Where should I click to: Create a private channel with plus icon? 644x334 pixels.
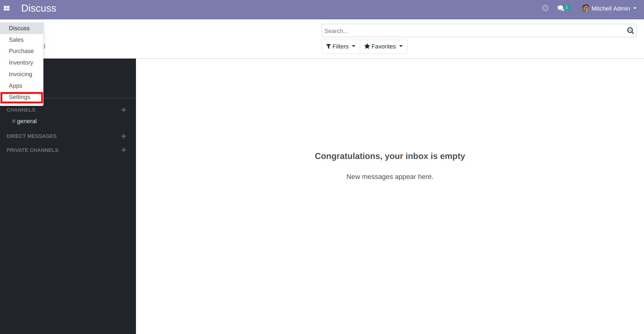(x=123, y=150)
